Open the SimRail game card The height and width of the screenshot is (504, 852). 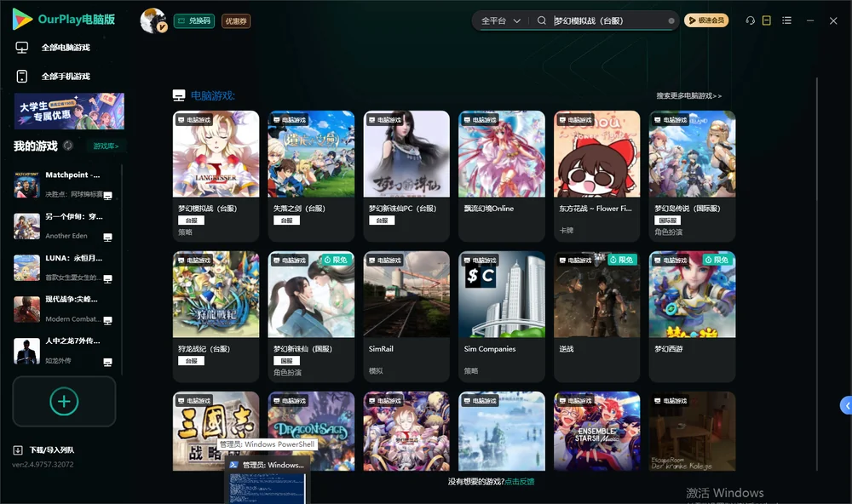406,317
